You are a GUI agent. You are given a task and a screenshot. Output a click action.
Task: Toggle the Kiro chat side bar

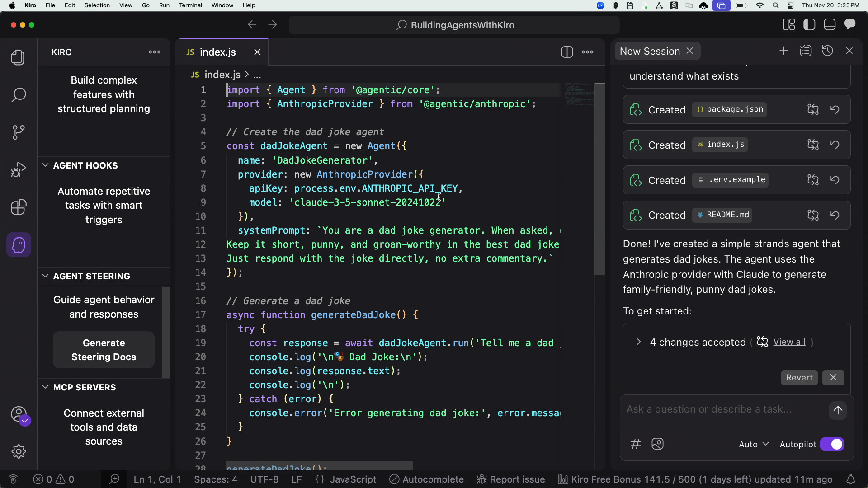(850, 25)
